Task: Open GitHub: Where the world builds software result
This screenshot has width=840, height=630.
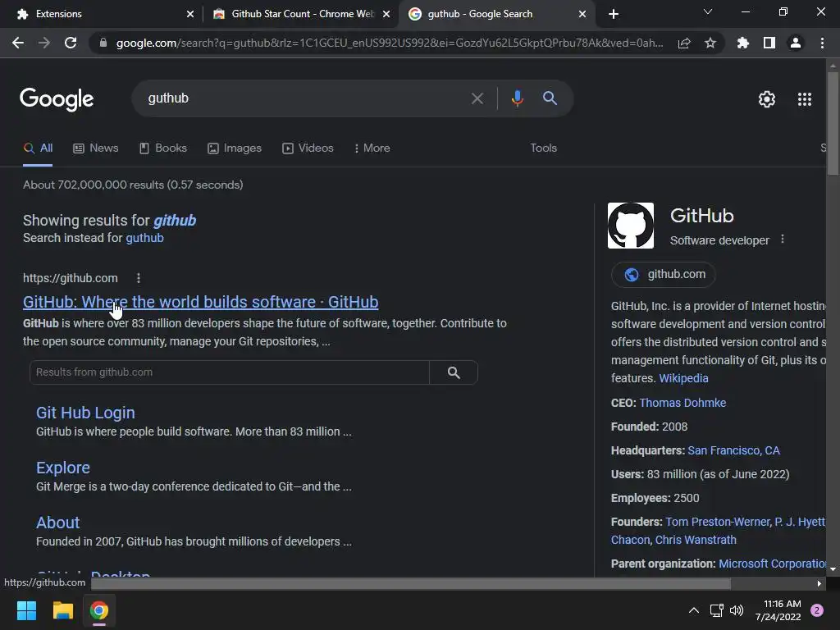Action: click(200, 302)
